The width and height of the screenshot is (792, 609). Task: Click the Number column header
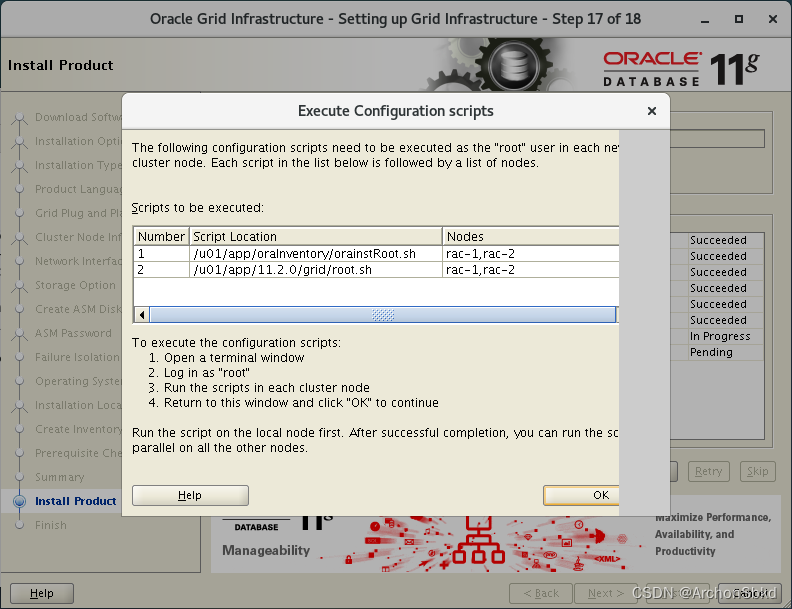tap(162, 236)
